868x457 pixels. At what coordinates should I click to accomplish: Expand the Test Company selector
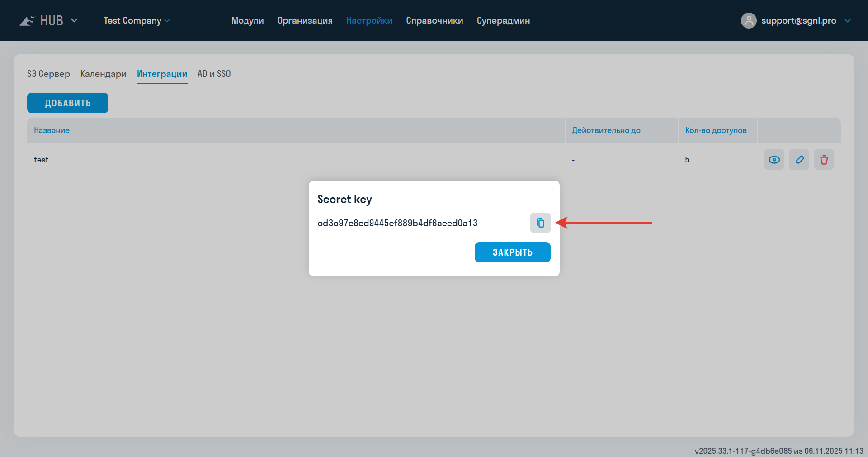[x=167, y=21]
